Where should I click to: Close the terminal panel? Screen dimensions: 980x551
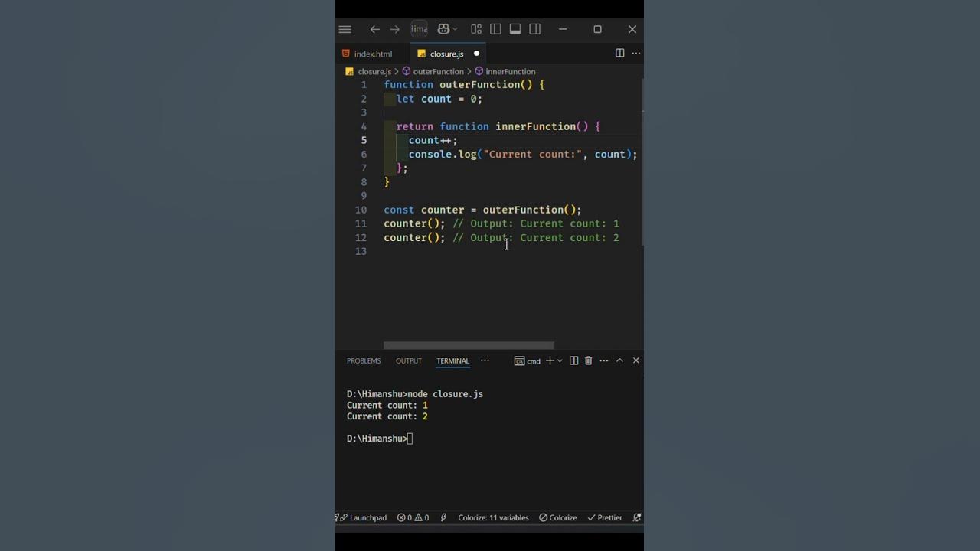coord(635,360)
